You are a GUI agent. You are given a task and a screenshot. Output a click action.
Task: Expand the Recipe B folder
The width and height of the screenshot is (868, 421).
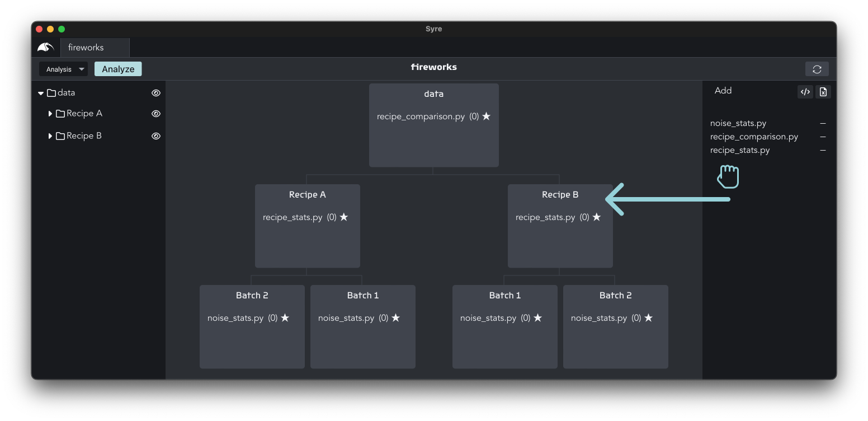[50, 136]
